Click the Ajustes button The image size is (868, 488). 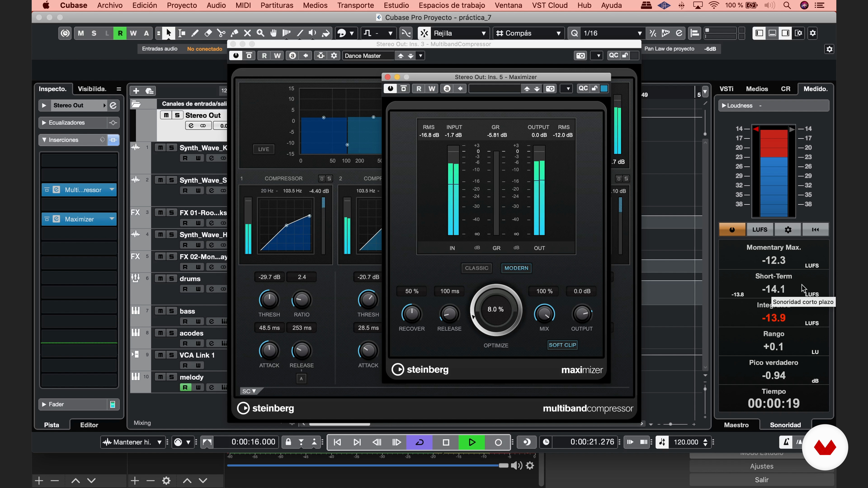762,467
